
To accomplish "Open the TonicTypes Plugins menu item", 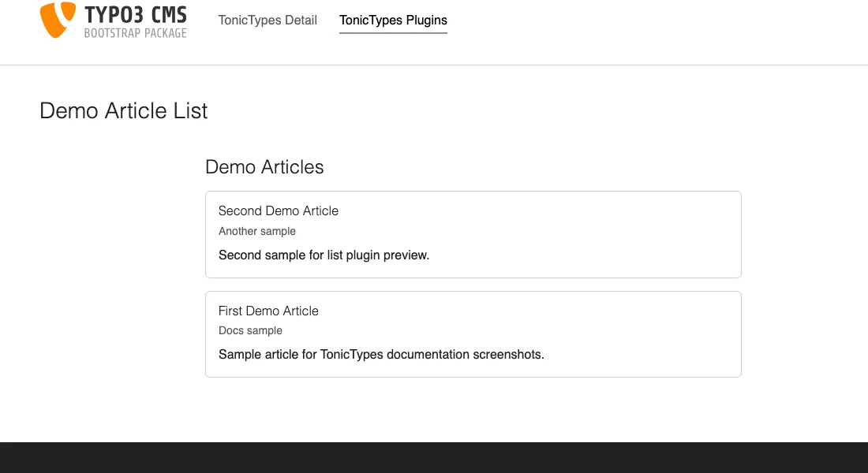I will 393,20.
